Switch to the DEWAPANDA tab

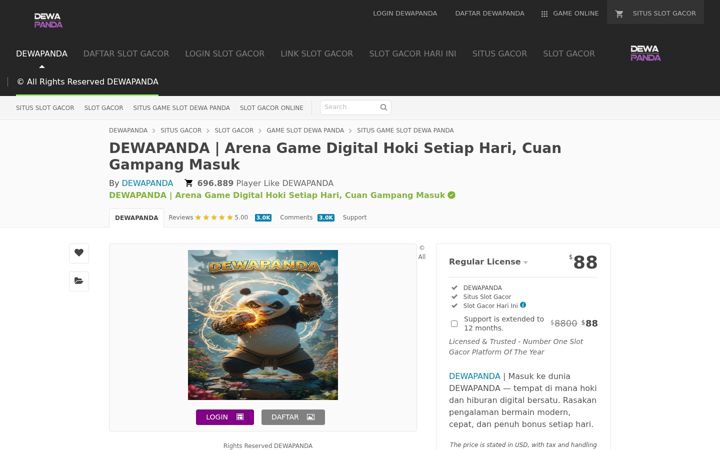point(136,218)
